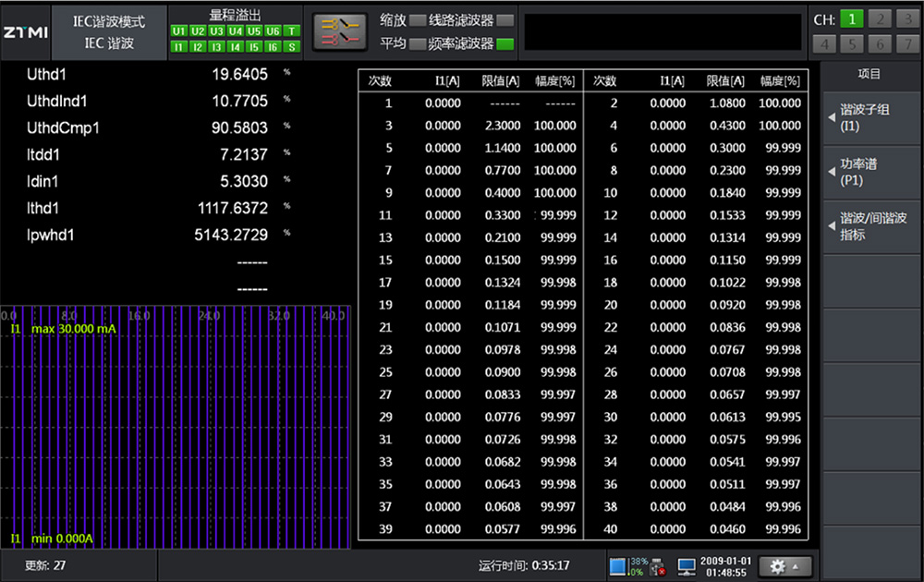Expand the 谐波/间谐波指标 menu item
The width and height of the screenshot is (924, 582).
871,226
